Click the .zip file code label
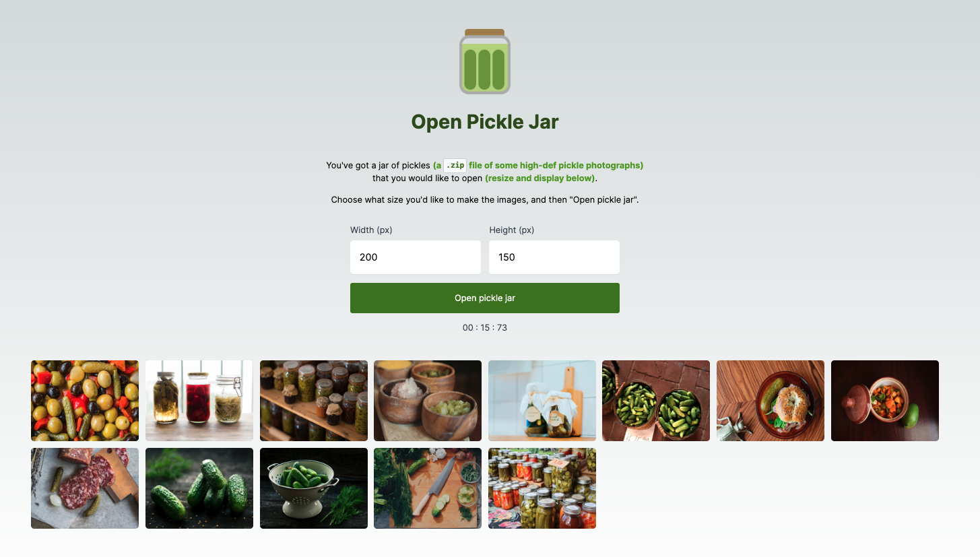 pyautogui.click(x=455, y=165)
